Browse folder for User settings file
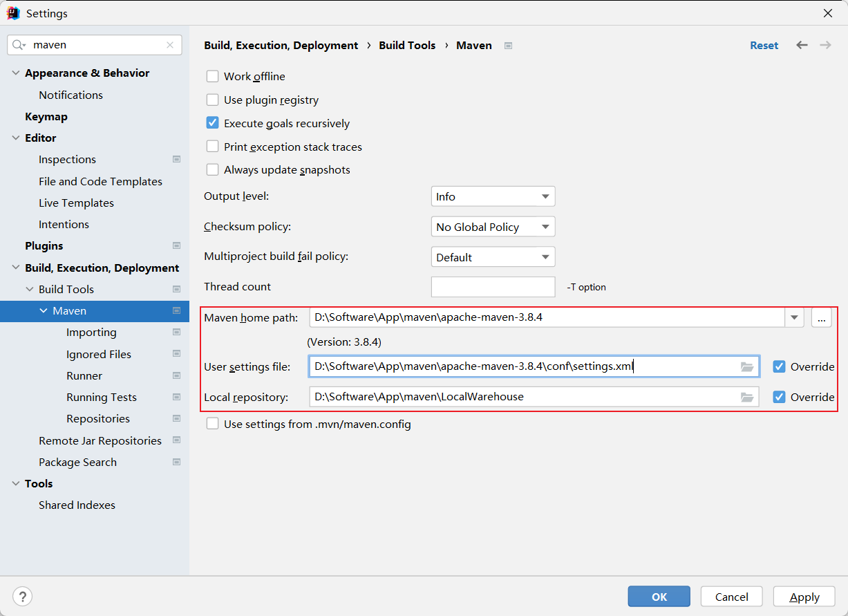The image size is (848, 616). pos(746,367)
